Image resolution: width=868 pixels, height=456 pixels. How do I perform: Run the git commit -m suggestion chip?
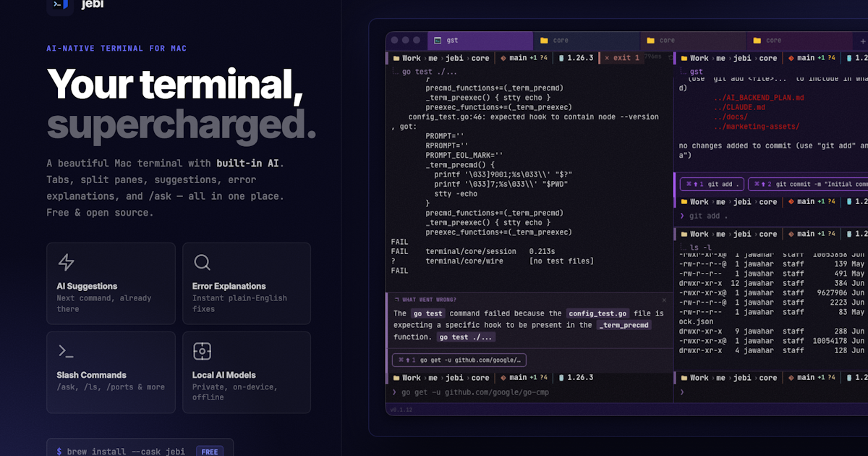point(808,185)
